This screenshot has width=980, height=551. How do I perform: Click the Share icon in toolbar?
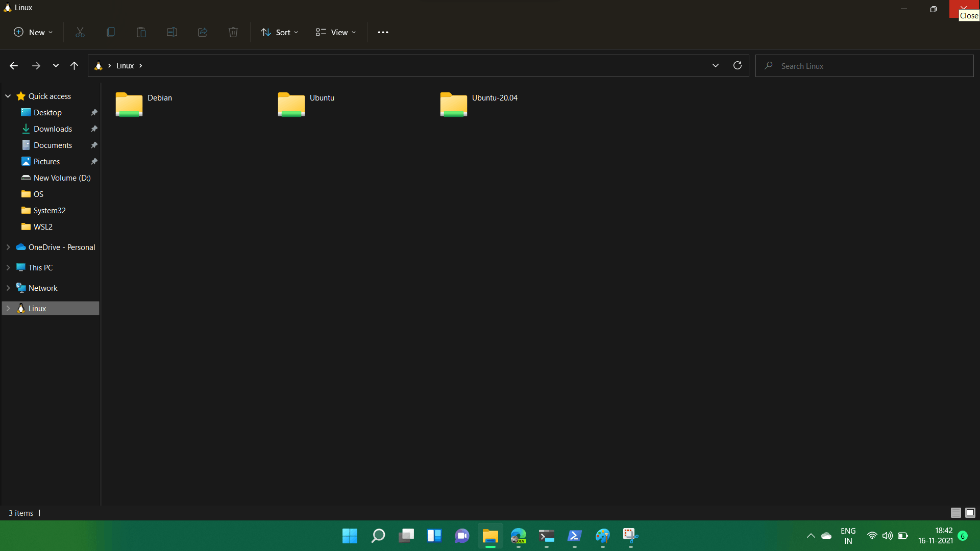point(203,32)
